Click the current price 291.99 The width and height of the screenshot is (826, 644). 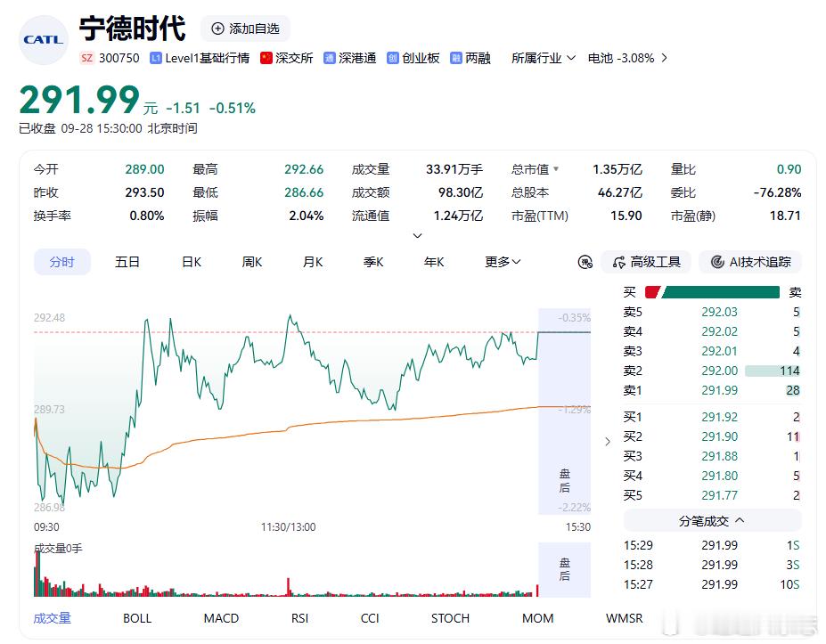pyautogui.click(x=79, y=100)
